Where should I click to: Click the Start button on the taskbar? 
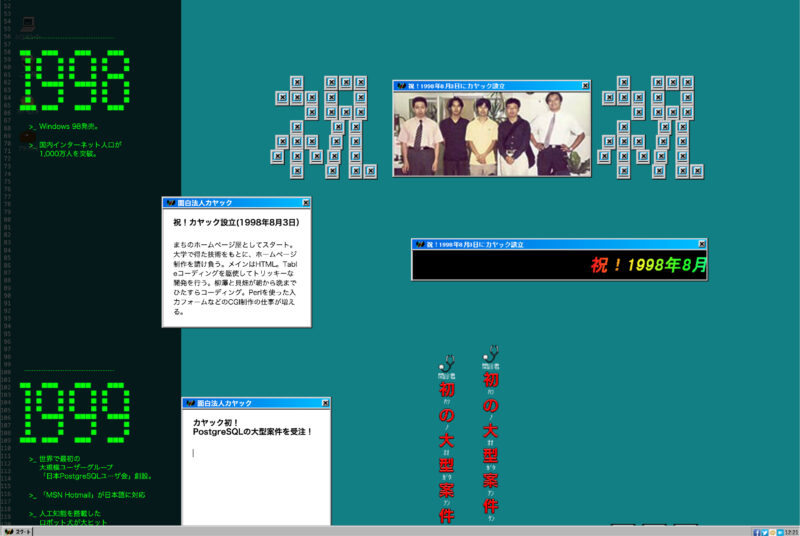[18, 530]
